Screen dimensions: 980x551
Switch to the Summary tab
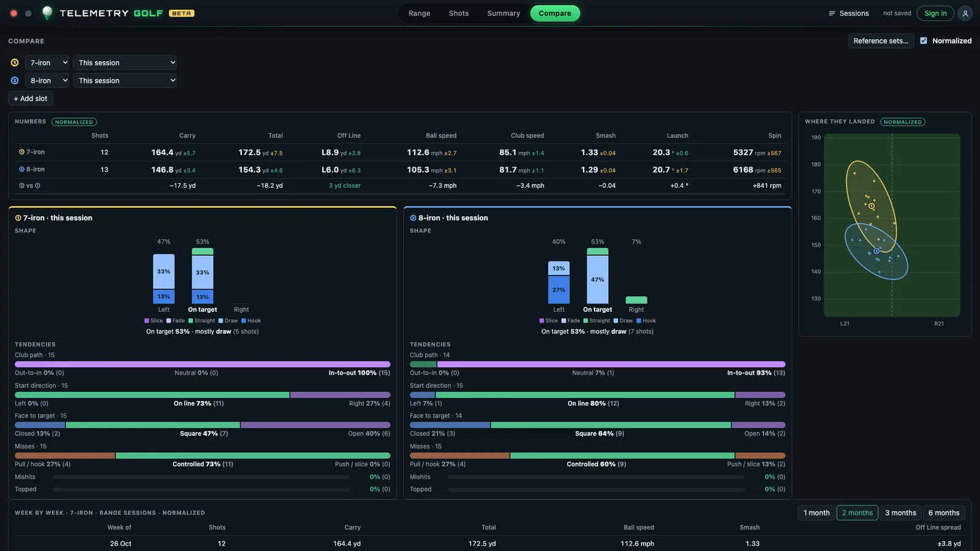click(x=503, y=13)
